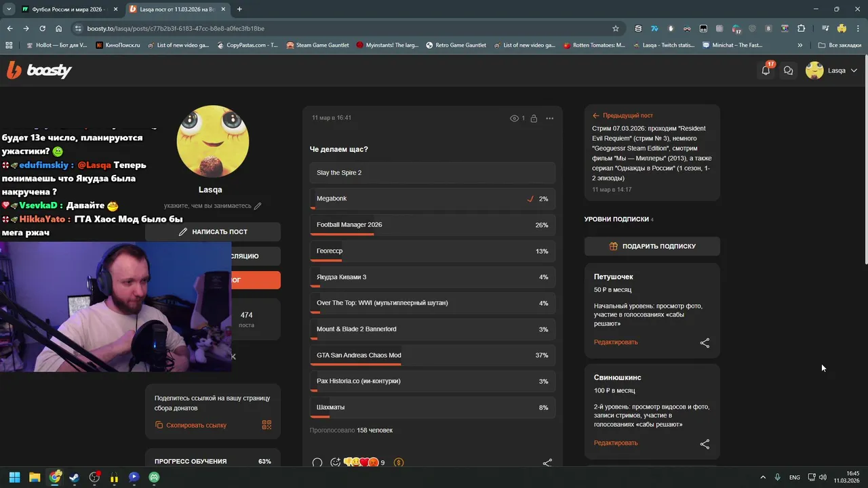Screen dimensions: 868x488
Task: Open Boosty messages chat icon
Action: [788, 70]
